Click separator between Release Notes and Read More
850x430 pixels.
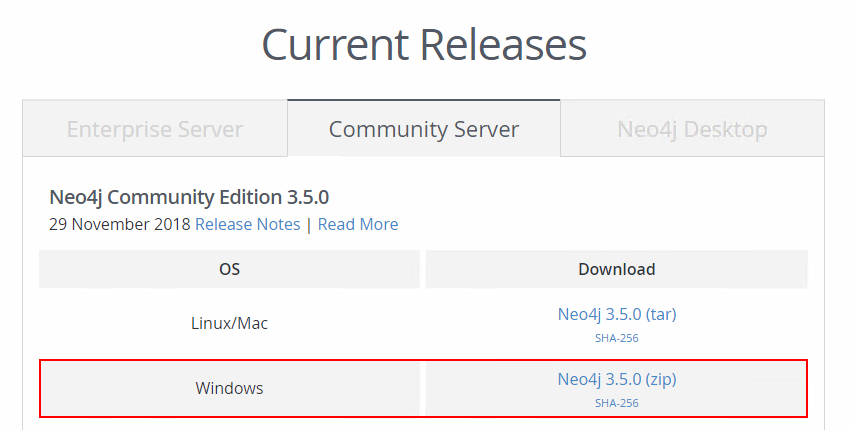[x=309, y=224]
